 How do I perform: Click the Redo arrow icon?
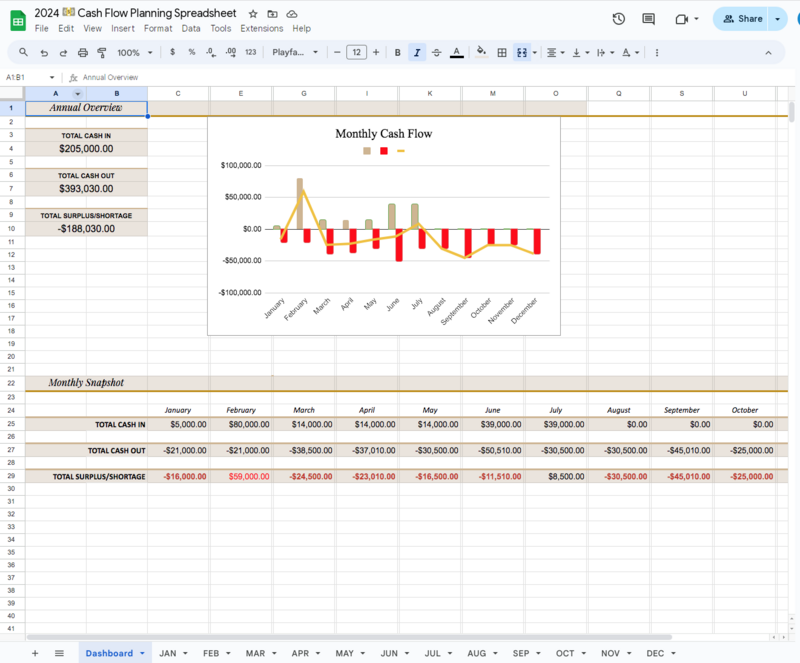coord(63,53)
